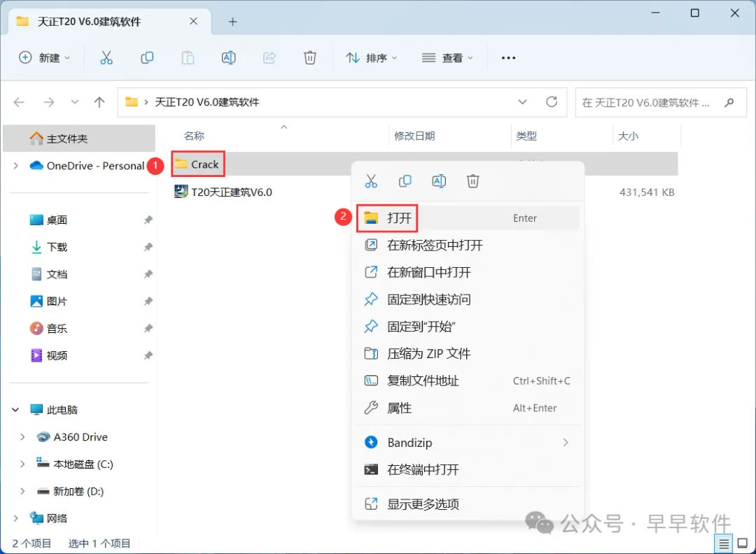
Task: Select the Crack folder
Action: (197, 164)
